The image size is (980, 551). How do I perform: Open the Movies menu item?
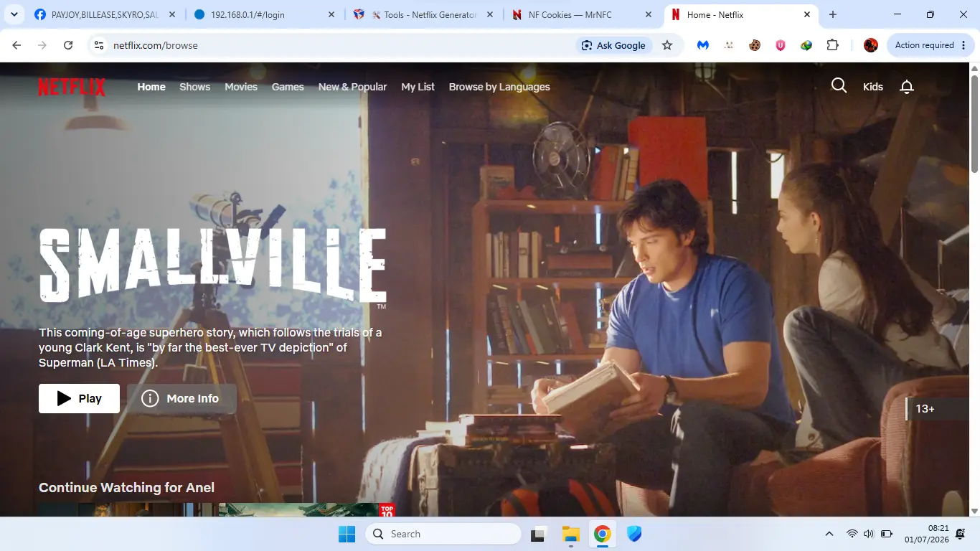coord(241,87)
